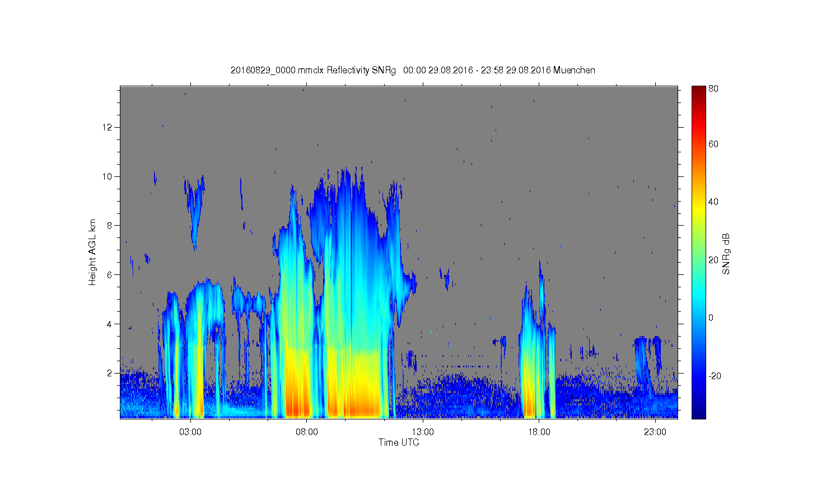840x504 pixels.
Task: Click the 13:00 time tick label
Action: pos(423,432)
